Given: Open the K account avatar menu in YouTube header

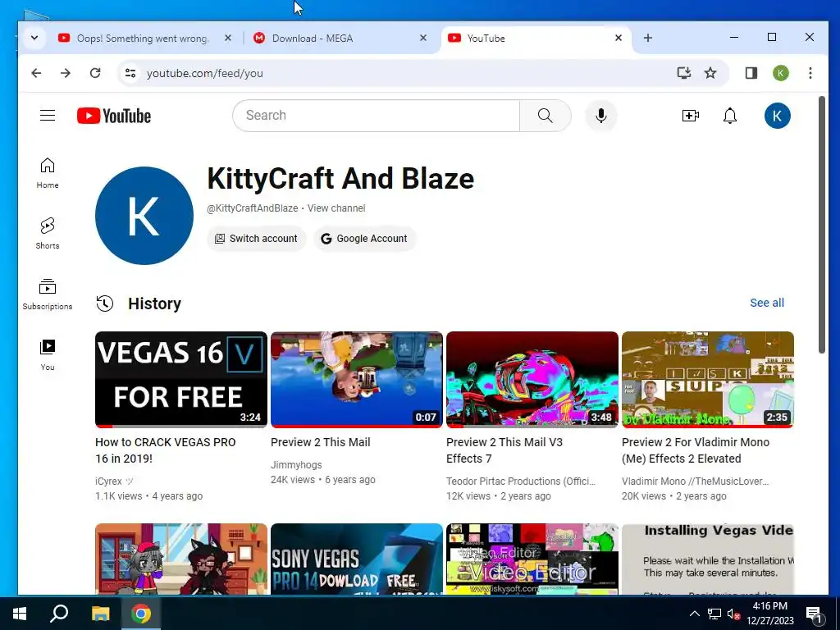Looking at the screenshot, I should [778, 116].
